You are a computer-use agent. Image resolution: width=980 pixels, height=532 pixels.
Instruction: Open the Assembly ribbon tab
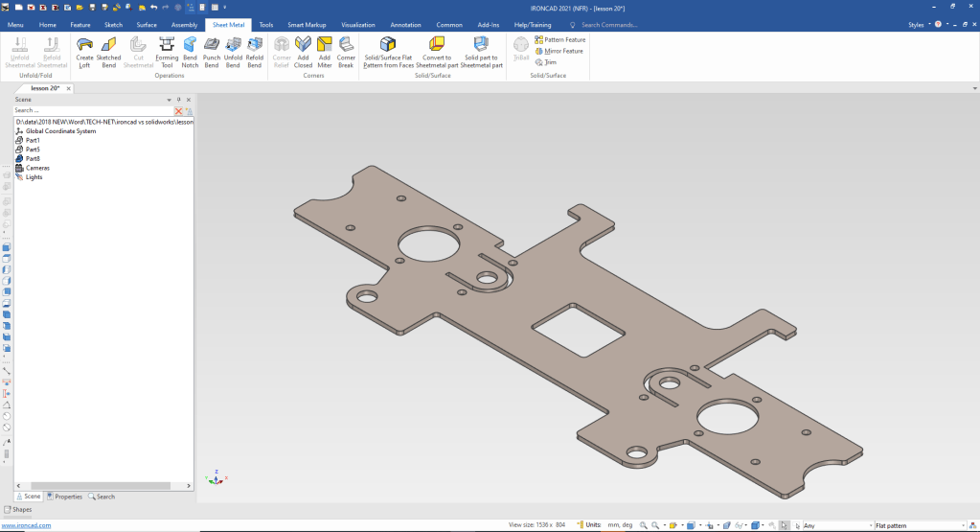click(x=184, y=24)
